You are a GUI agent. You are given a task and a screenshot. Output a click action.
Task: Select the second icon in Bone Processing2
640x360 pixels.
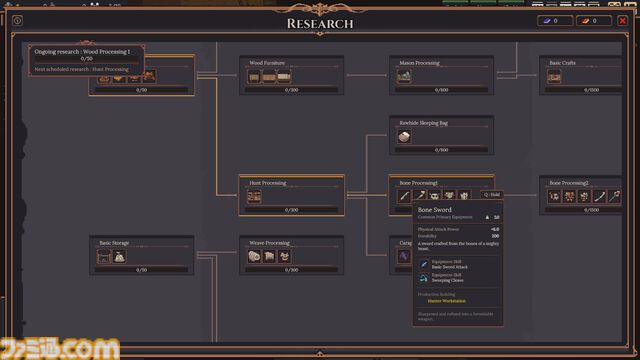pyautogui.click(x=569, y=196)
